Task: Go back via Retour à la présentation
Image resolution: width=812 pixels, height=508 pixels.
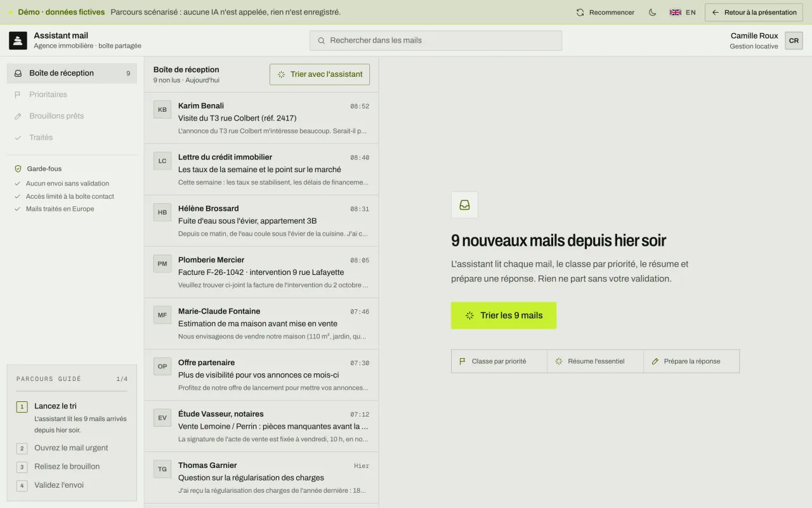Action: 754,12
